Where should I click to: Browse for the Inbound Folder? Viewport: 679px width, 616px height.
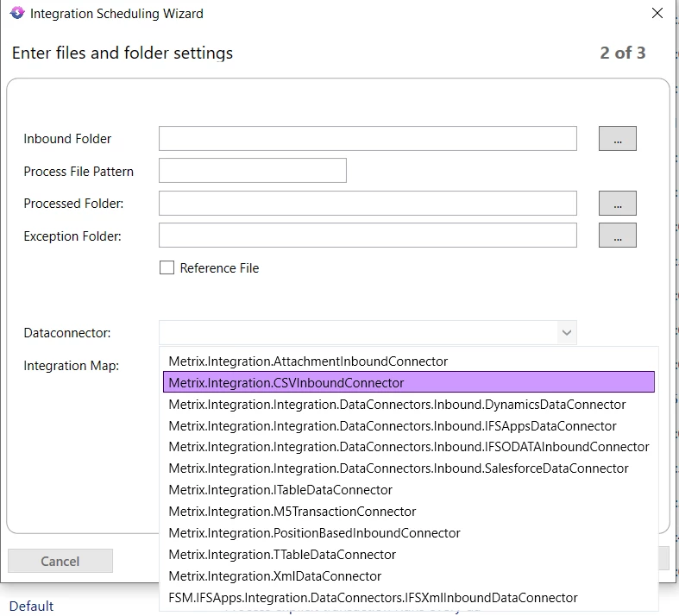pos(617,138)
